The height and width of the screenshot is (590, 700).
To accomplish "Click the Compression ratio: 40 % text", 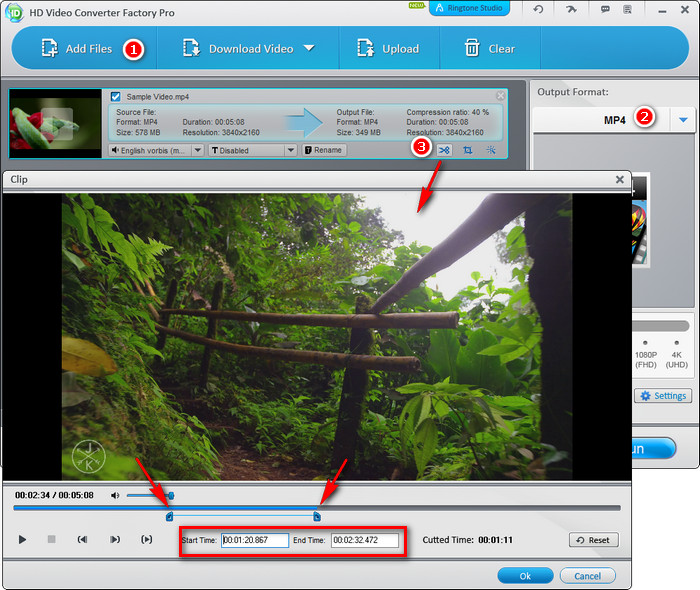I will pos(447,112).
